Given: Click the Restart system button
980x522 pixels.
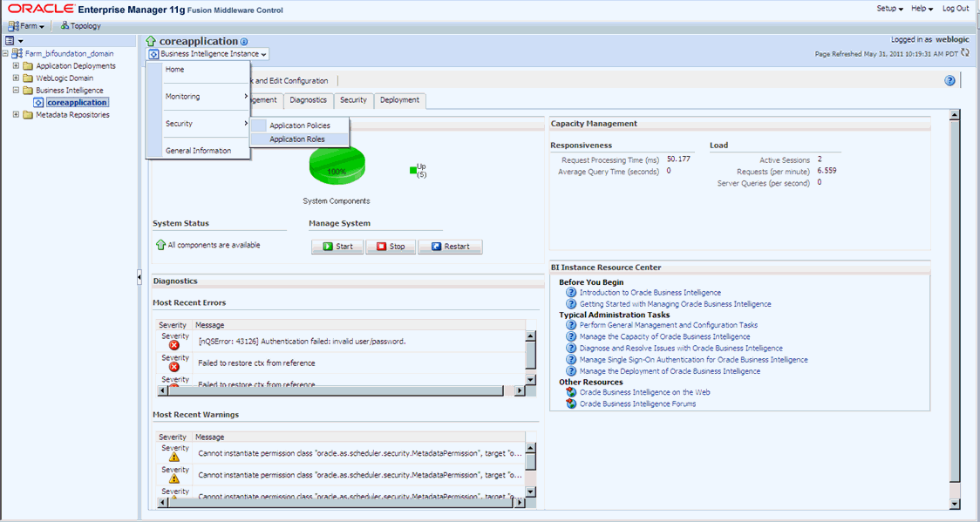Looking at the screenshot, I should tap(450, 247).
